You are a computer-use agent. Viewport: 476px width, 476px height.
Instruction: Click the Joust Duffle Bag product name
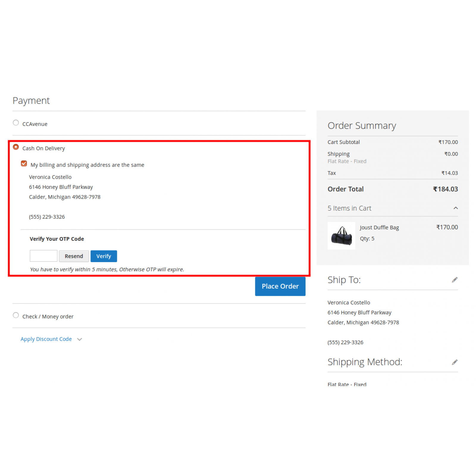[x=379, y=228]
